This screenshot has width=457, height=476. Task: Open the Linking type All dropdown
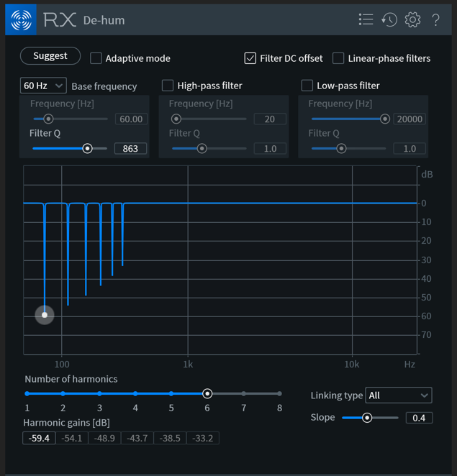click(399, 395)
